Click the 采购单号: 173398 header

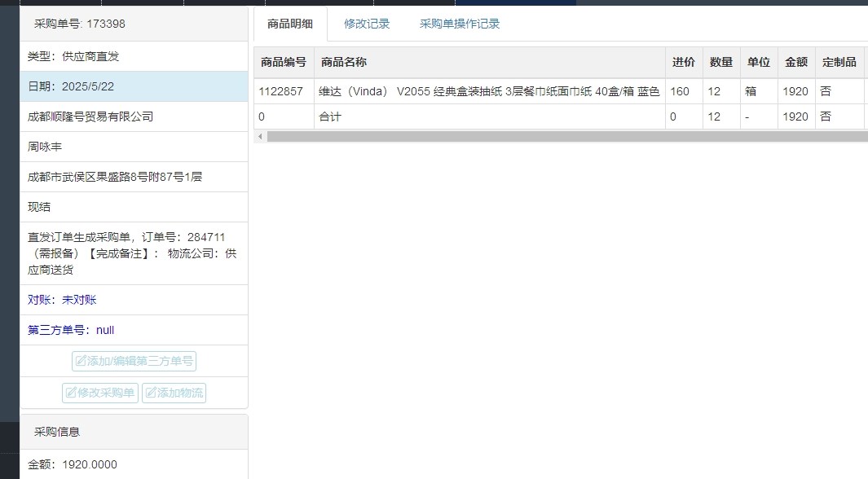pos(134,24)
